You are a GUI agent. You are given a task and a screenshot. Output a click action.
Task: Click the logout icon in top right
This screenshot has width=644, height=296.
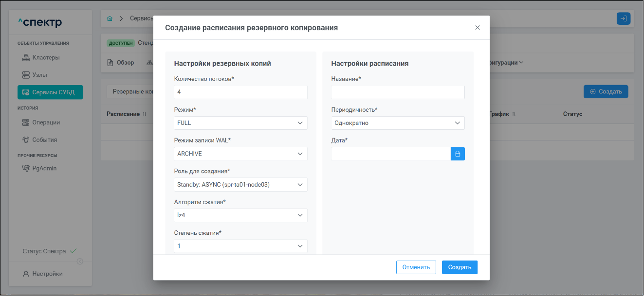point(623,18)
